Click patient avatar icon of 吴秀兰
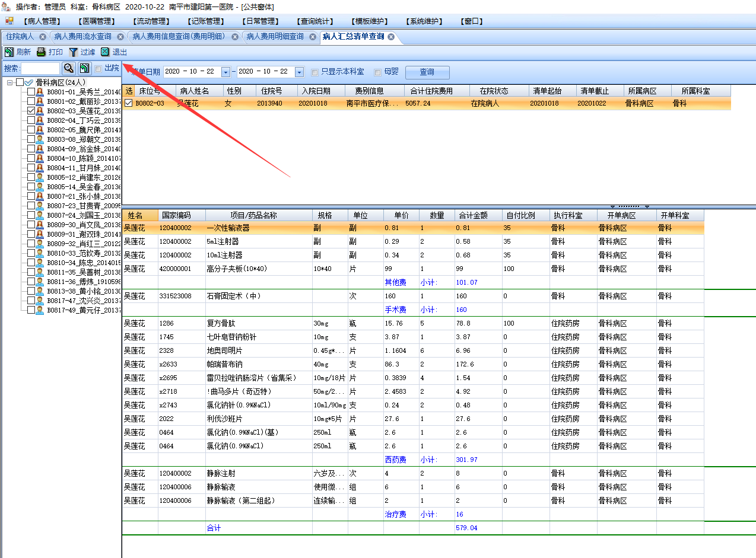Screen dimensions: 756x558 tap(40, 92)
